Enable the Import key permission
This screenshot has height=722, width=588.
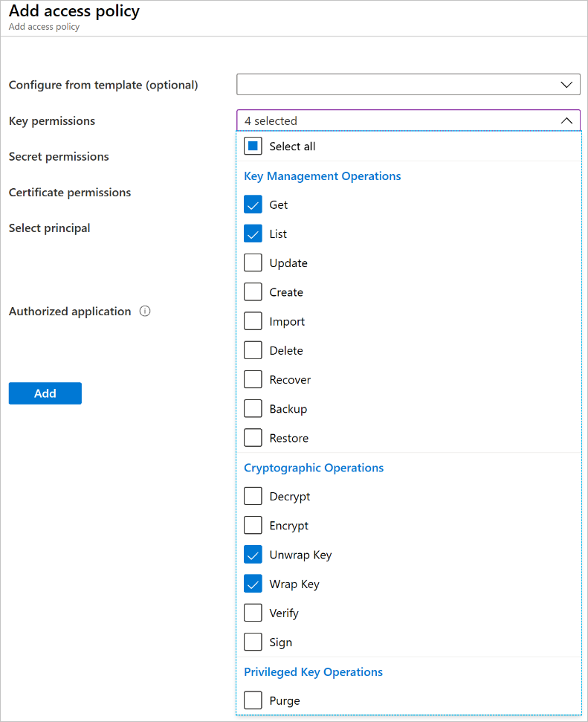[253, 321]
